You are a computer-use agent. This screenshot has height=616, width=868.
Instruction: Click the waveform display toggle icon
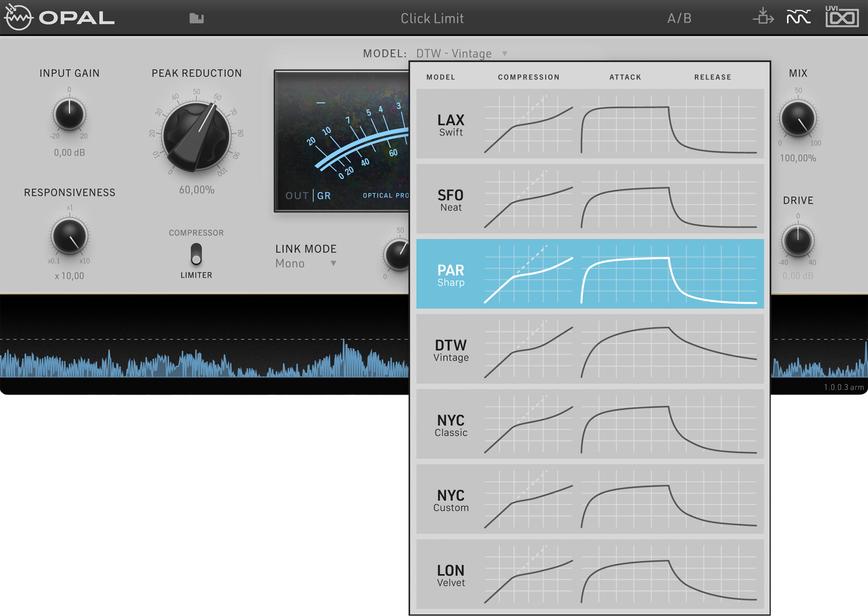(798, 17)
